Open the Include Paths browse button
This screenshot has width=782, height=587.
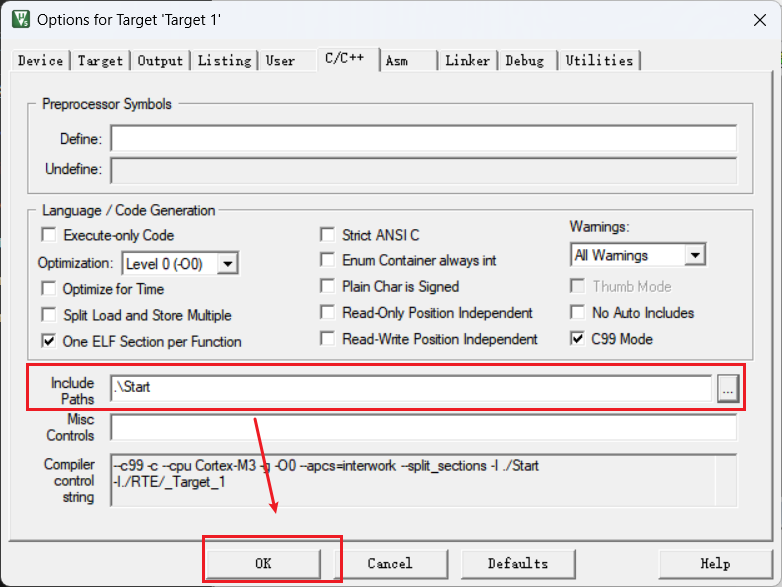pos(728,389)
